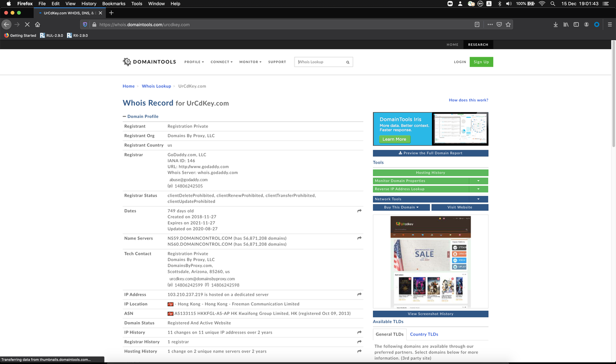Click the How does this work? link
Screen dimensions: 616x364
(468, 100)
